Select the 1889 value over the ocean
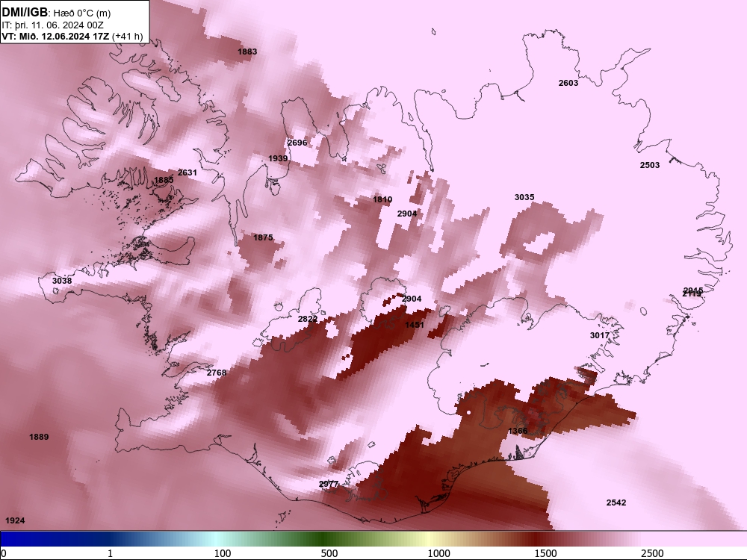Image resolution: width=747 pixels, height=560 pixels. point(39,437)
